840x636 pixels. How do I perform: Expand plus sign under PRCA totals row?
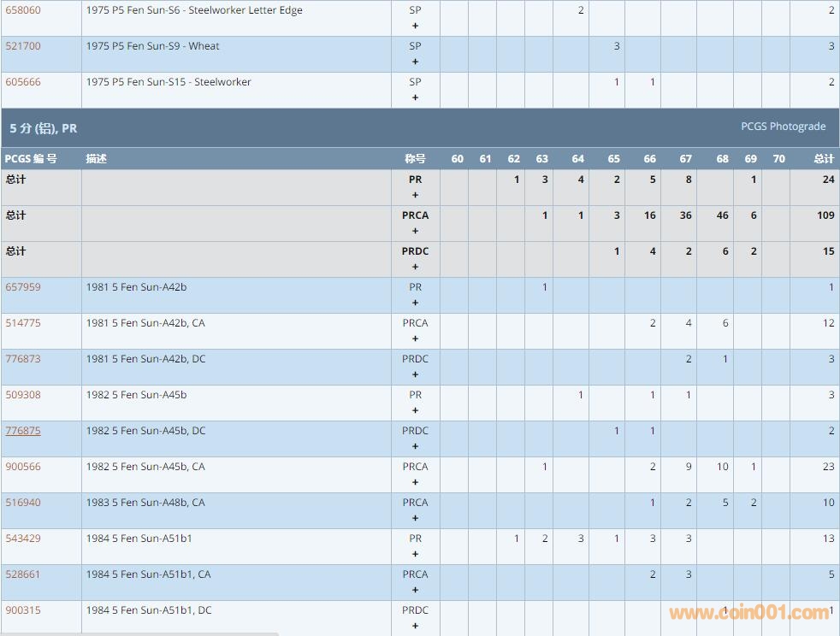click(x=416, y=231)
